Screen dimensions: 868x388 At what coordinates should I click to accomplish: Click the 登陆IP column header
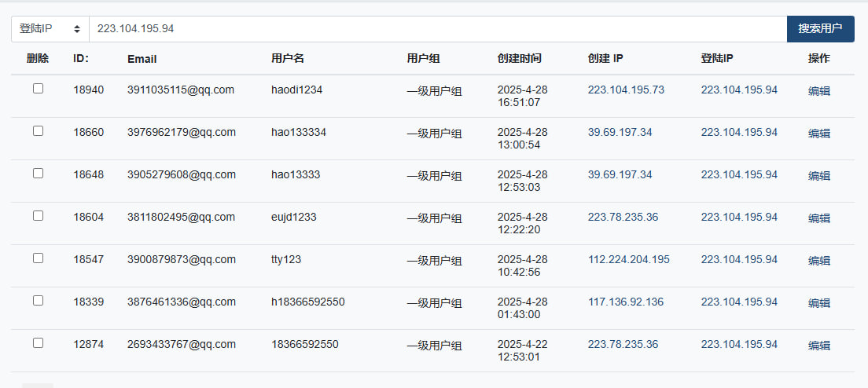(717, 59)
